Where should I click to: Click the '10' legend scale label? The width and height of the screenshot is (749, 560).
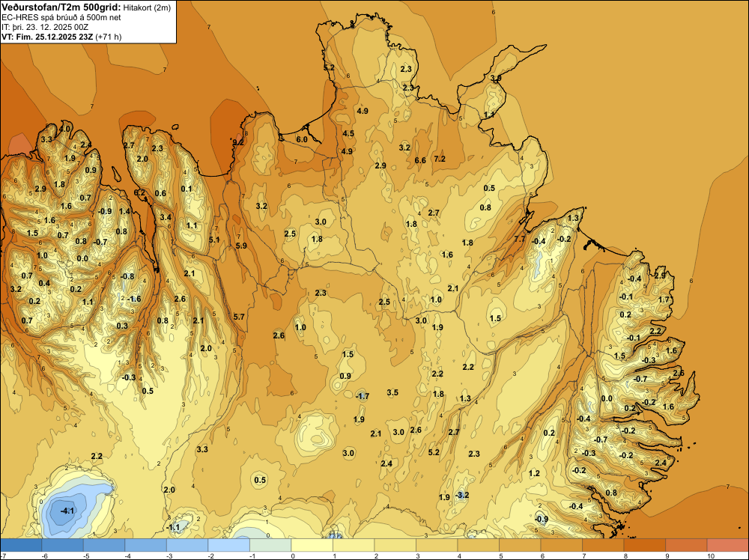pos(710,556)
